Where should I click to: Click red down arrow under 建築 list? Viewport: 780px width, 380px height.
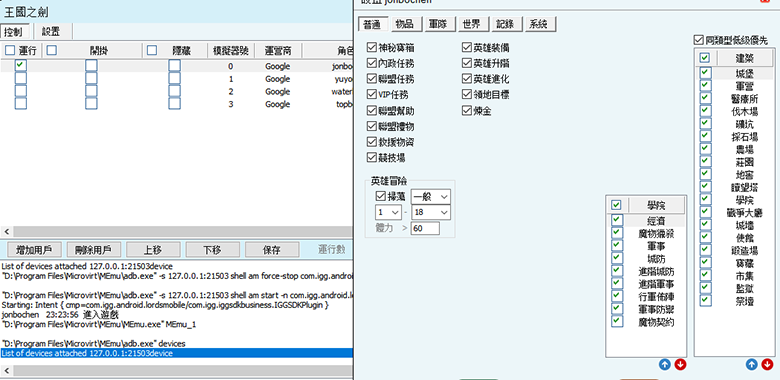(x=767, y=365)
